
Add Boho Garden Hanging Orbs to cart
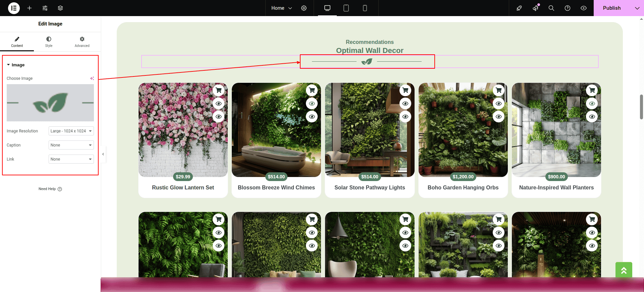pyautogui.click(x=499, y=90)
